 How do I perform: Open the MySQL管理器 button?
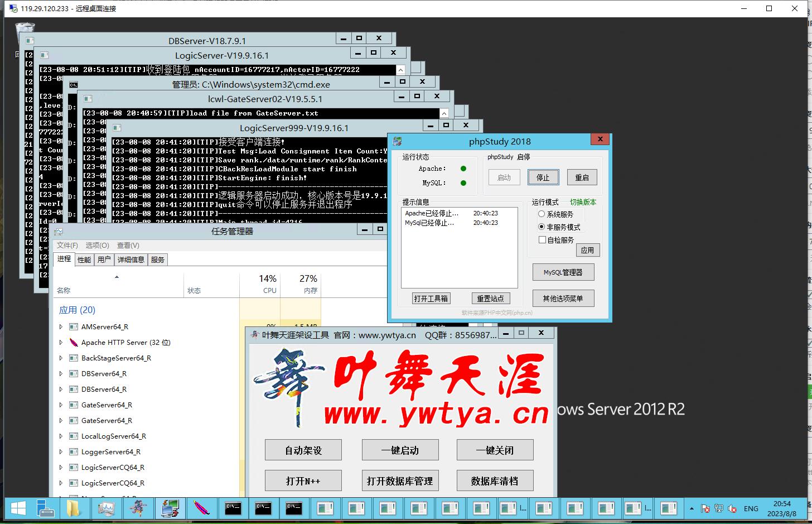point(563,272)
